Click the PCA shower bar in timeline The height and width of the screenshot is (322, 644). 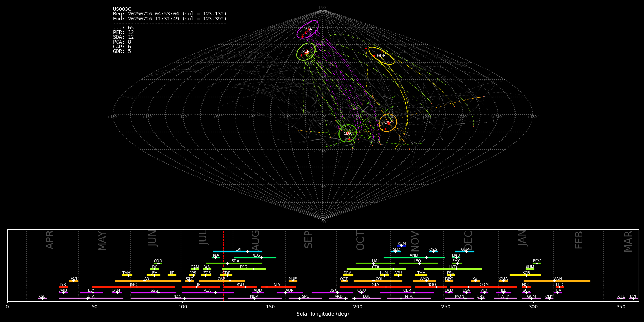click(x=208, y=293)
